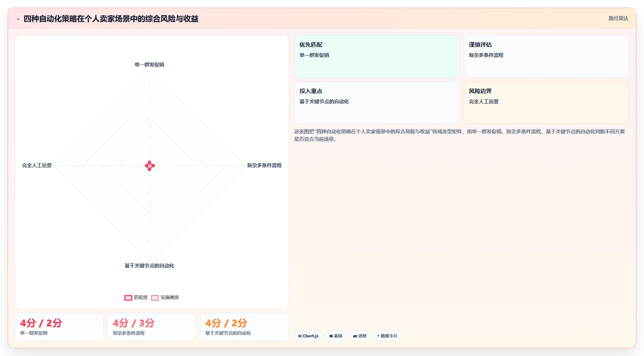Click the Chart.js tag chip
The image size is (644, 356).
point(308,336)
